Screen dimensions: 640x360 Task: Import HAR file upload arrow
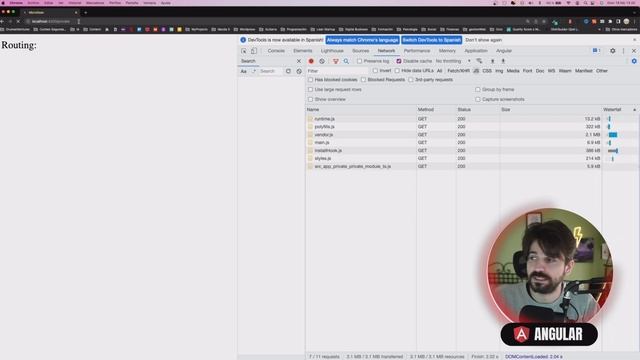[492, 61]
